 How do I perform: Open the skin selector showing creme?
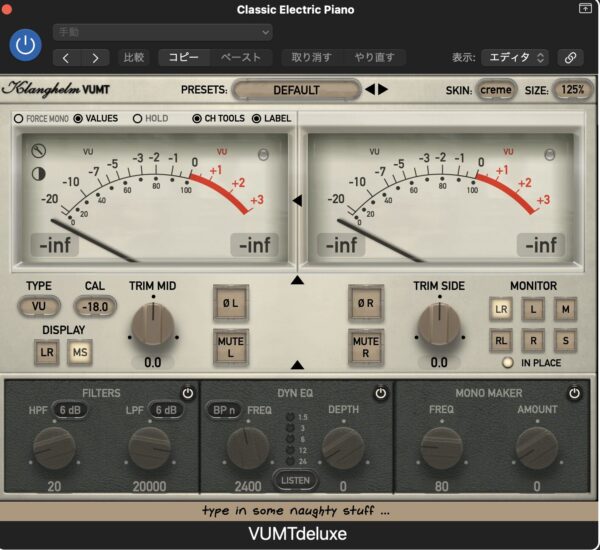tap(496, 90)
